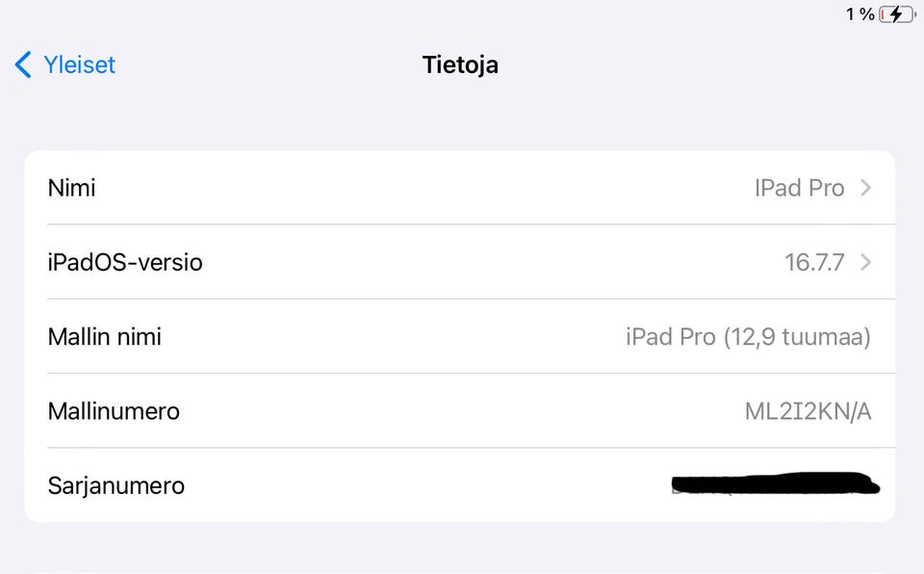
Task: Tap the 1 % battery percentage
Action: coord(860,13)
